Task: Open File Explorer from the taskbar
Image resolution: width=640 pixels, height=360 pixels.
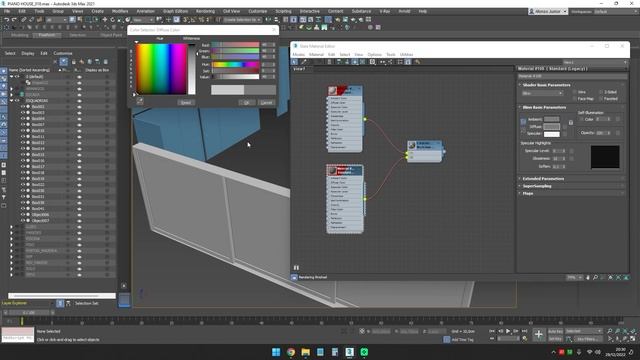Action: click(305, 352)
